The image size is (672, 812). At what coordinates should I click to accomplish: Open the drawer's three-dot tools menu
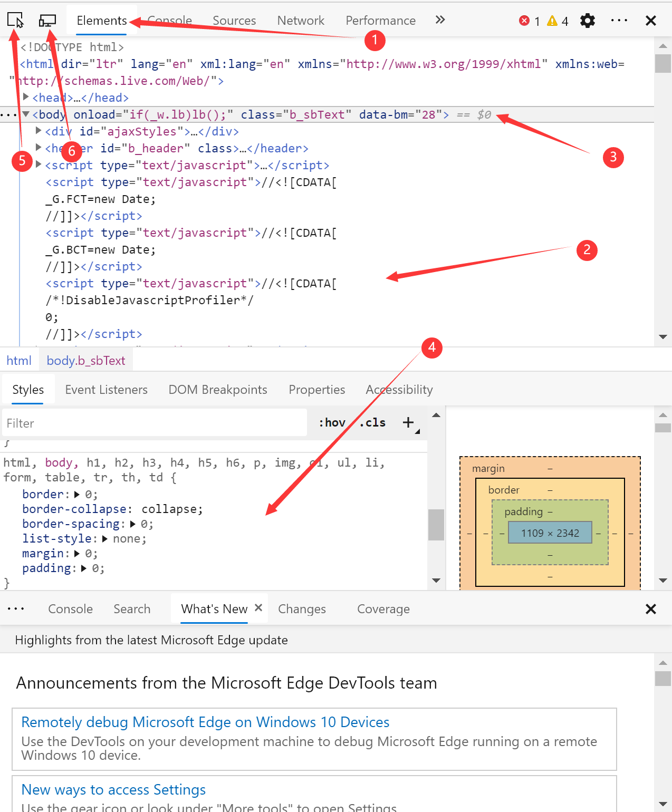coord(16,608)
